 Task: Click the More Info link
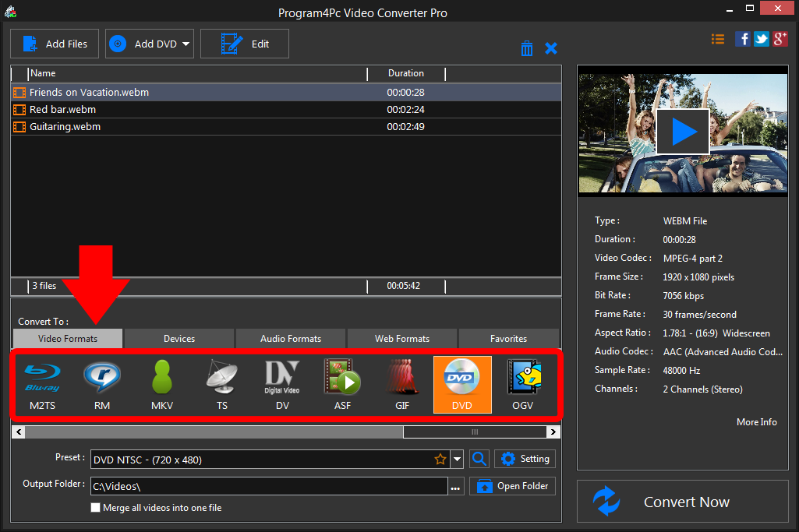[x=756, y=421]
